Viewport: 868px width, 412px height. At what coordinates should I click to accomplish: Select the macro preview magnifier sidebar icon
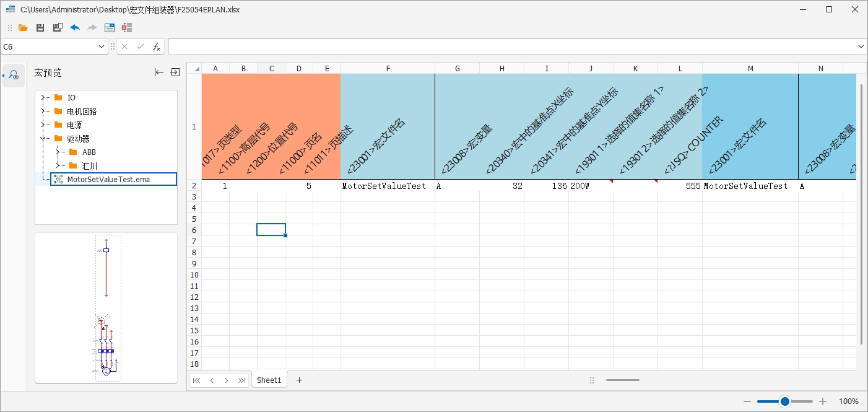[x=14, y=76]
